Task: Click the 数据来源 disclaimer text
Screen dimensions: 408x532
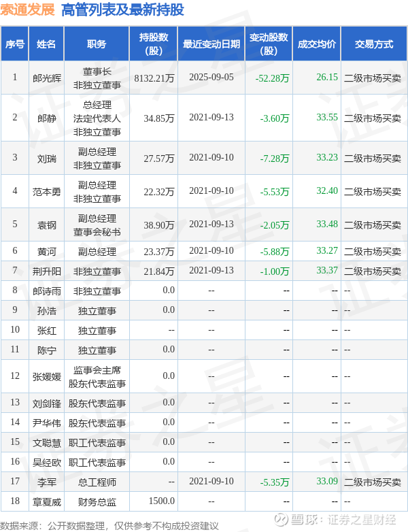Action: pyautogui.click(x=109, y=526)
